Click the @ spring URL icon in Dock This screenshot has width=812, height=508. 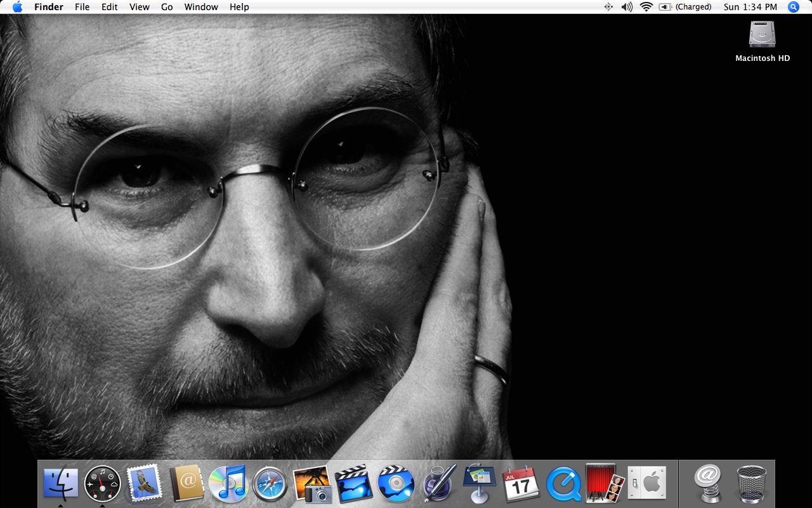click(x=708, y=483)
